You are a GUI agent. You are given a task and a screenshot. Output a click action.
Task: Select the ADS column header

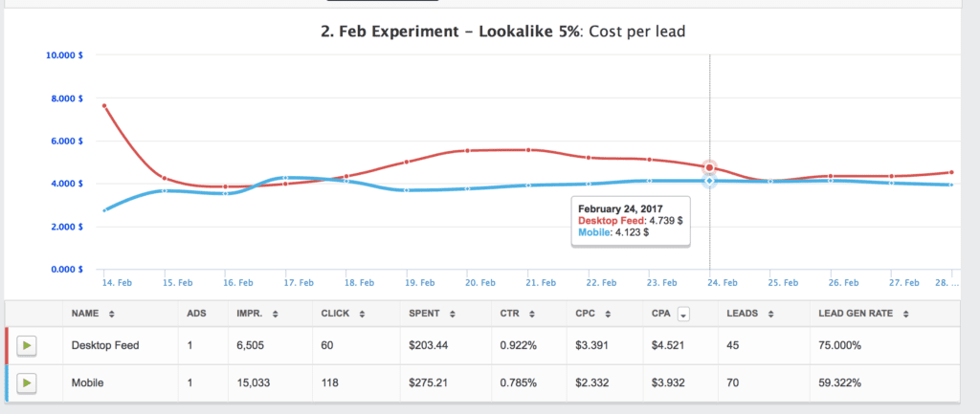(196, 313)
